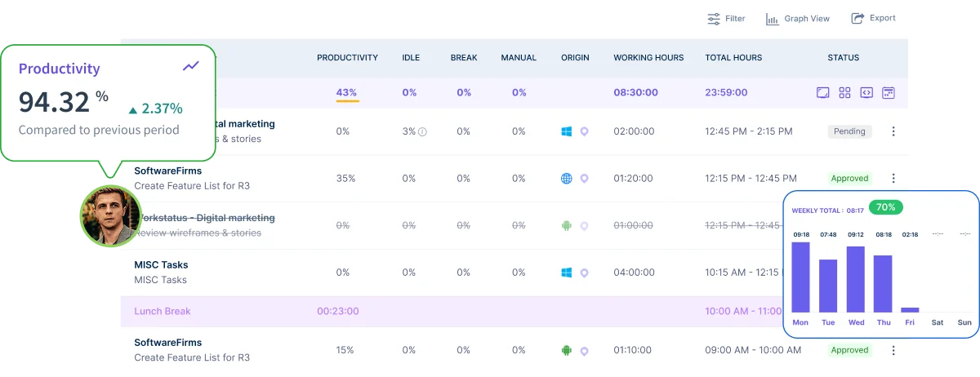Click location pin in the 02:00:00 row
This screenshot has width=980, height=377.
pos(584,131)
